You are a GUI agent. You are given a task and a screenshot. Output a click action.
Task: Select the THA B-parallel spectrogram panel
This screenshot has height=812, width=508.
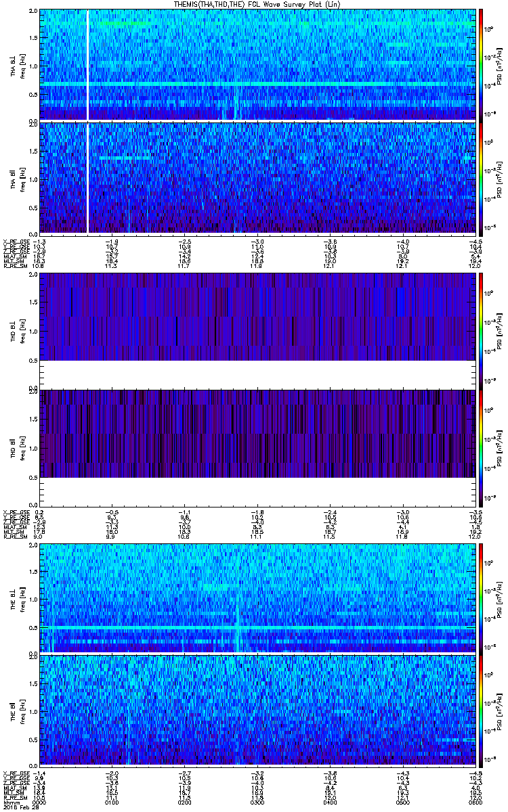257,178
